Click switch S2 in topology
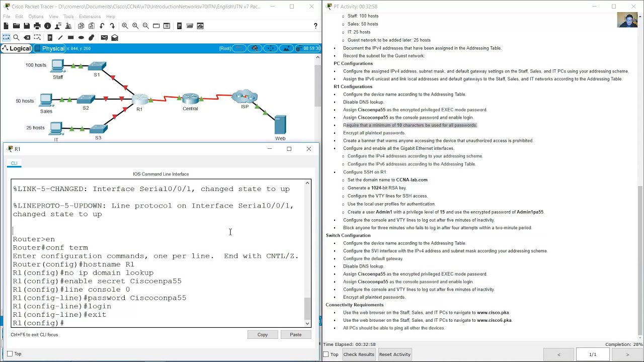Screen dimensions: 644x362 86,99
